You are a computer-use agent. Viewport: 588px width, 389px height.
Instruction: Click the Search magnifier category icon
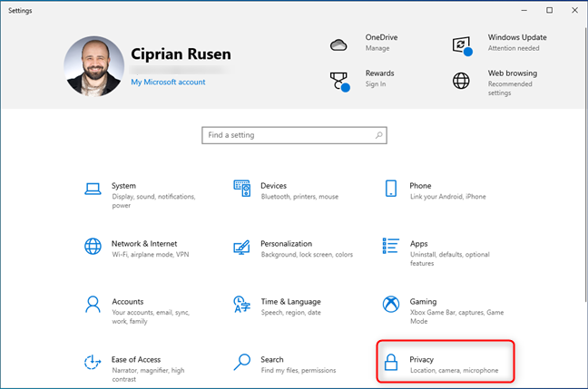tap(242, 362)
